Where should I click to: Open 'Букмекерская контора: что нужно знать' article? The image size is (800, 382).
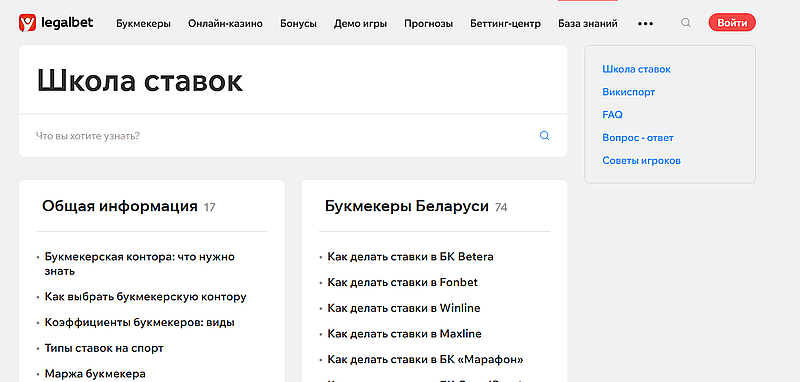click(x=140, y=264)
